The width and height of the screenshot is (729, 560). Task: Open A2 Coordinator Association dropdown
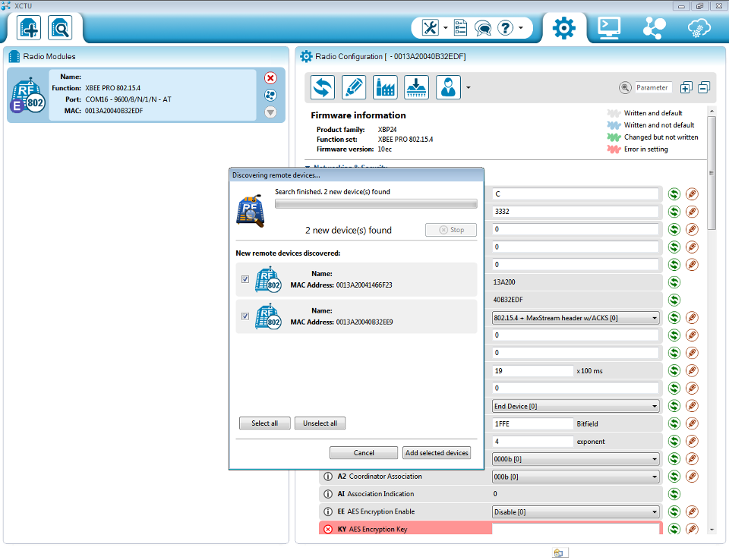576,477
